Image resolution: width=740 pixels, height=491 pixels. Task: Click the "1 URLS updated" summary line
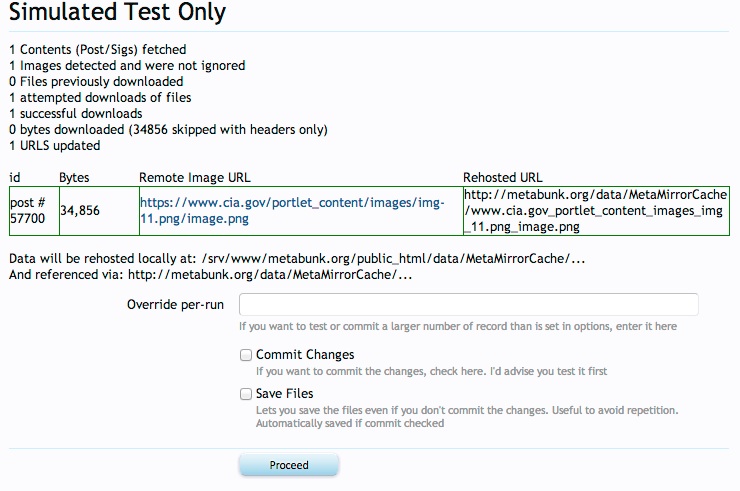pos(54,145)
